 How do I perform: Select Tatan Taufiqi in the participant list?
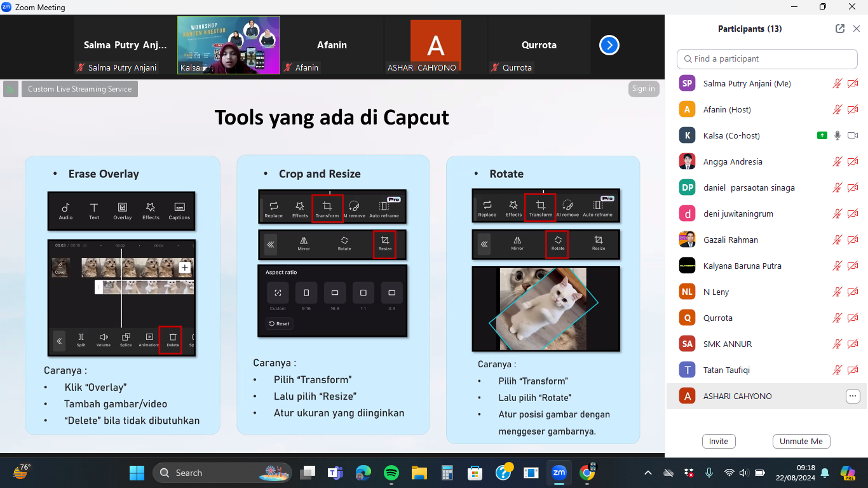coord(767,370)
